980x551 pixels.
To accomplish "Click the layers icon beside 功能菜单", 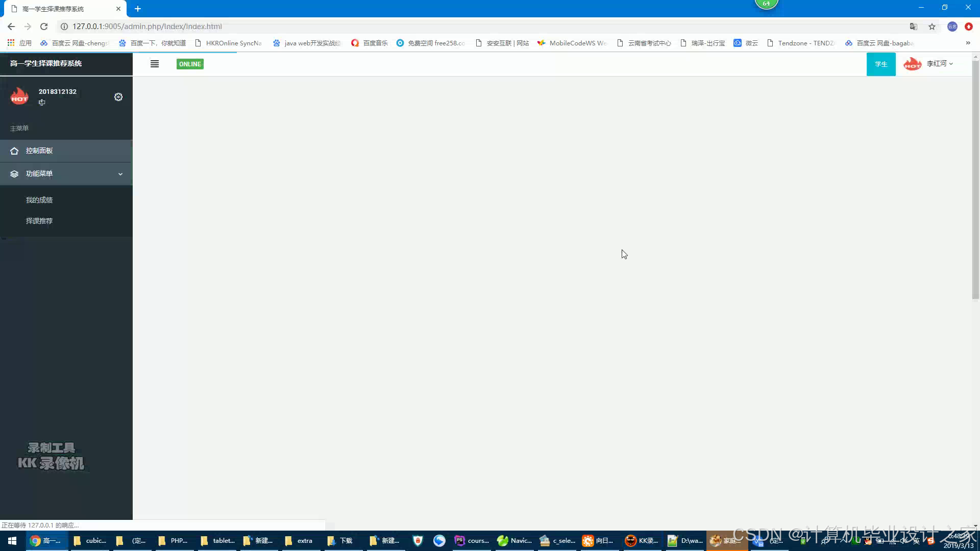I will [x=14, y=174].
